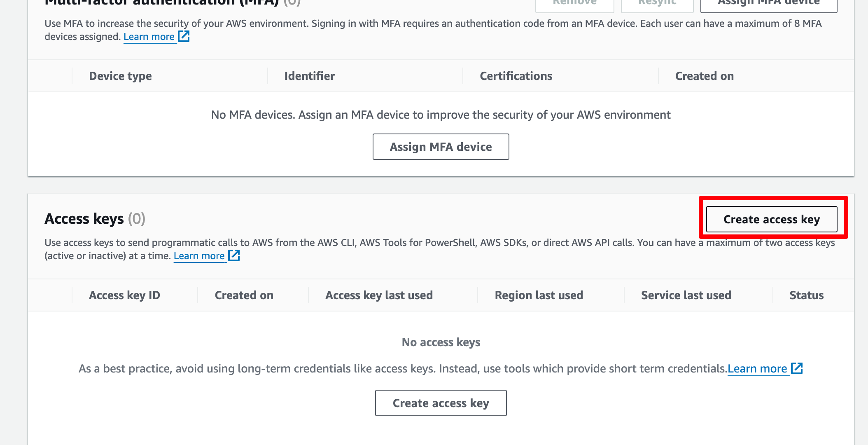Screen dimensions: 868x445
Task: Click the centered Assign MFA device button
Action: 441,147
